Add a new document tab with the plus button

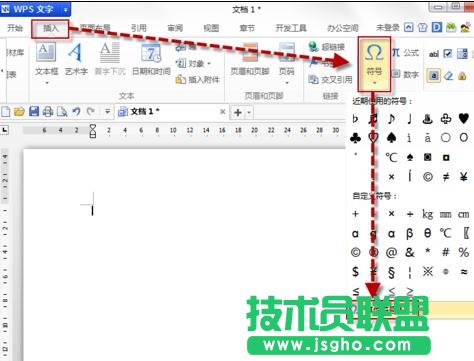(238, 113)
